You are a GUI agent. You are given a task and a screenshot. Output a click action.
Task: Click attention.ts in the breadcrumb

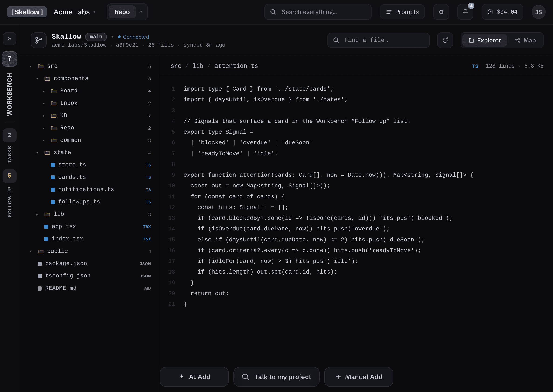pyautogui.click(x=236, y=66)
